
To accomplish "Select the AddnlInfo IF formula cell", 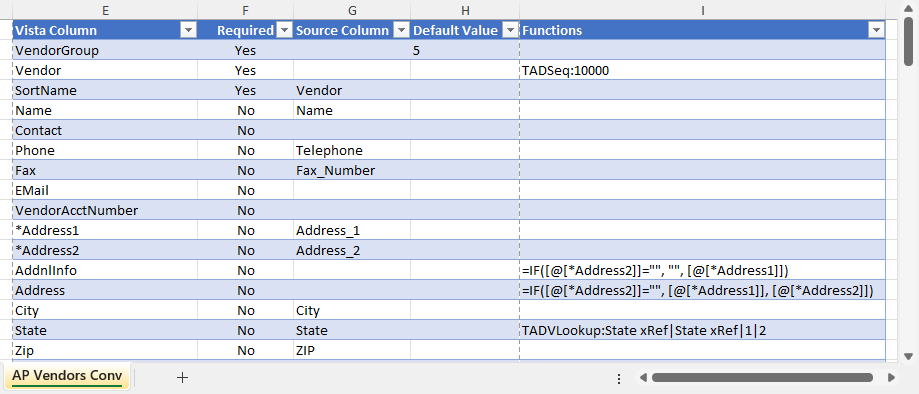I will (x=702, y=270).
